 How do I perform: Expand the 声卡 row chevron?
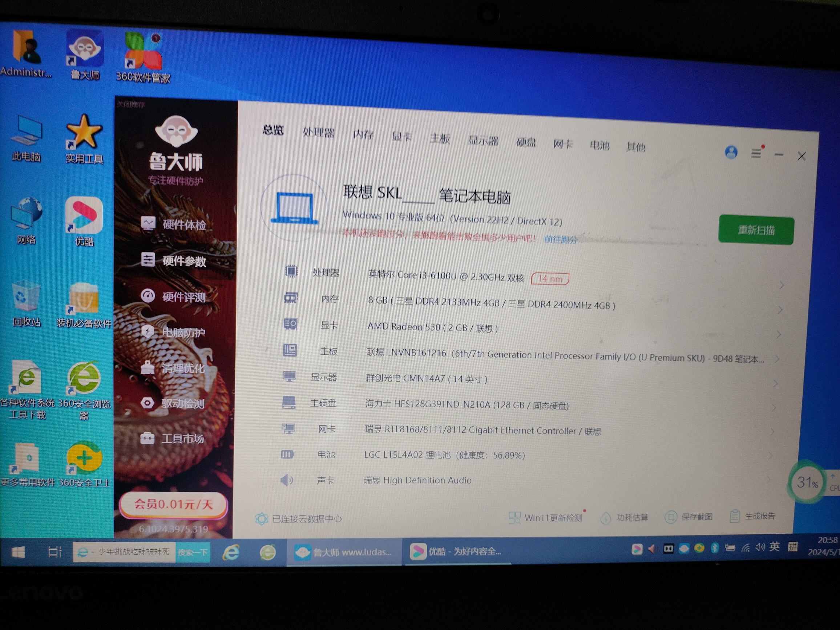pyautogui.click(x=769, y=480)
